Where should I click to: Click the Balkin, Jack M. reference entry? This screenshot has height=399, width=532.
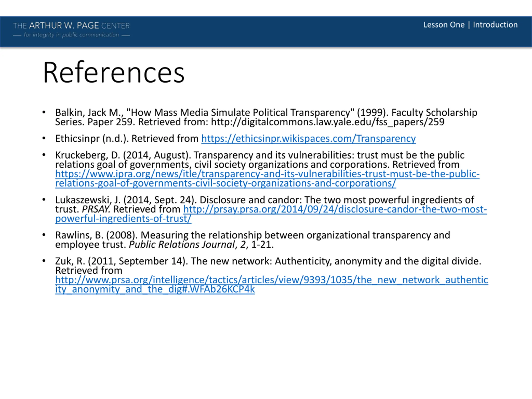click(x=266, y=117)
